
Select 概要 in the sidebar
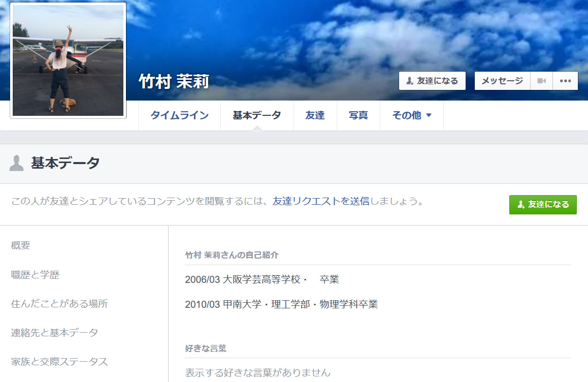click(20, 245)
